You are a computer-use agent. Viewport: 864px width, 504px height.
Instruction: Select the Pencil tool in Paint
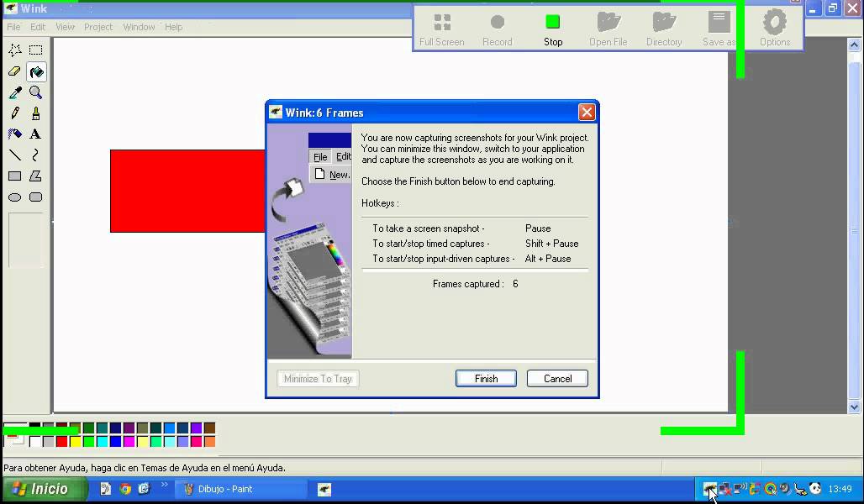pos(15,113)
